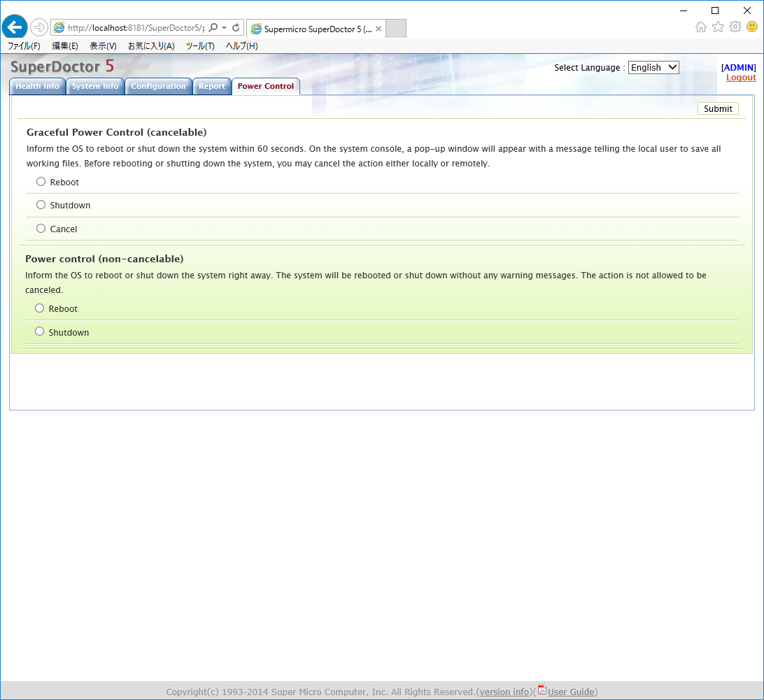The height and width of the screenshot is (700, 764).
Task: Open the Configuration tab
Action: click(158, 86)
